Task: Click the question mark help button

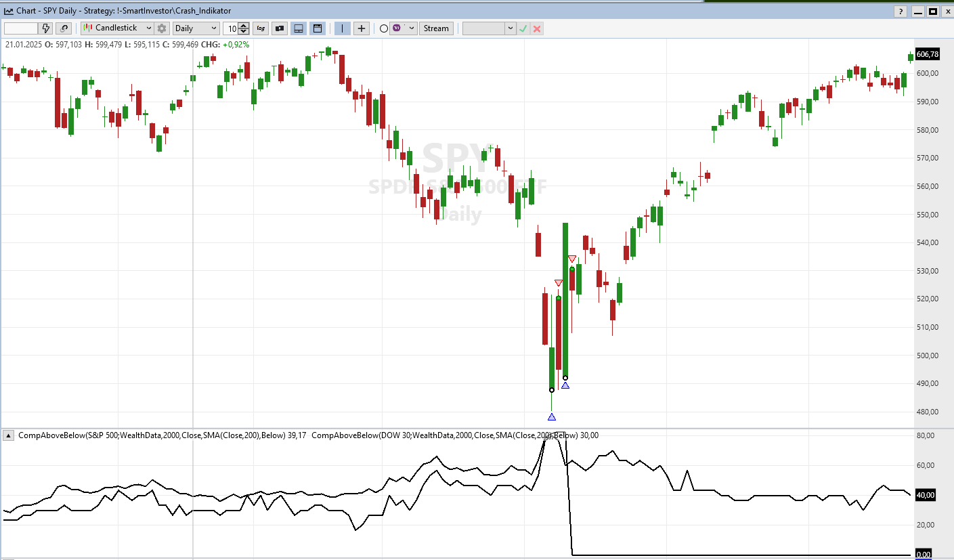Action: pyautogui.click(x=900, y=11)
